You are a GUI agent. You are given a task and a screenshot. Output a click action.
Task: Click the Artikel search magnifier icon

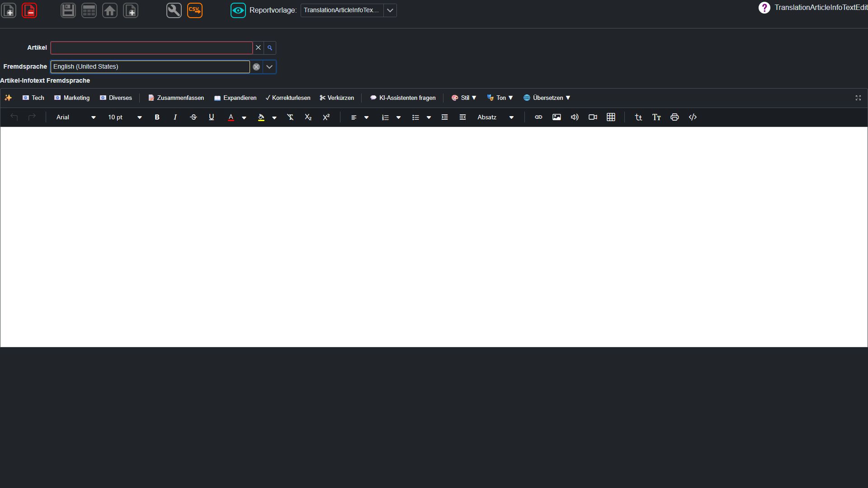pos(270,48)
